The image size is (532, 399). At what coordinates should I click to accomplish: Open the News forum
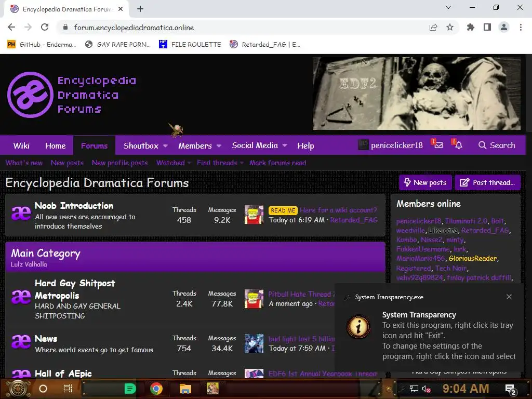[46, 339]
